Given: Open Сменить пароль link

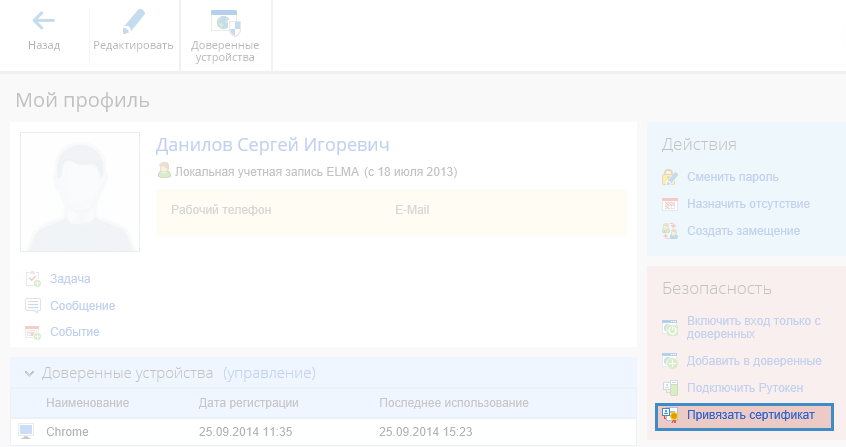Looking at the screenshot, I should point(733,177).
